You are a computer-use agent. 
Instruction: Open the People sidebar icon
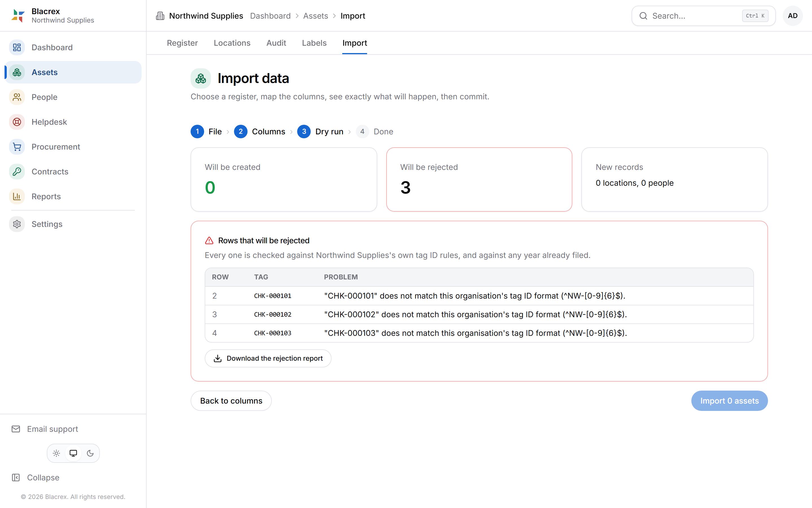click(x=17, y=97)
